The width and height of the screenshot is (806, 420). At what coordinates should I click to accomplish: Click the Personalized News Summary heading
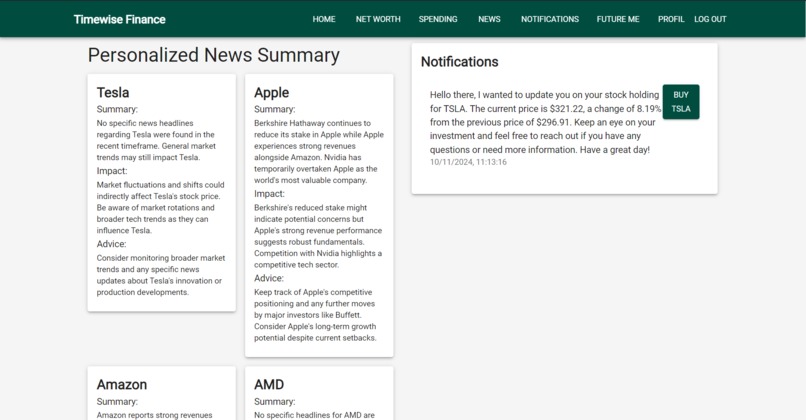click(x=213, y=55)
